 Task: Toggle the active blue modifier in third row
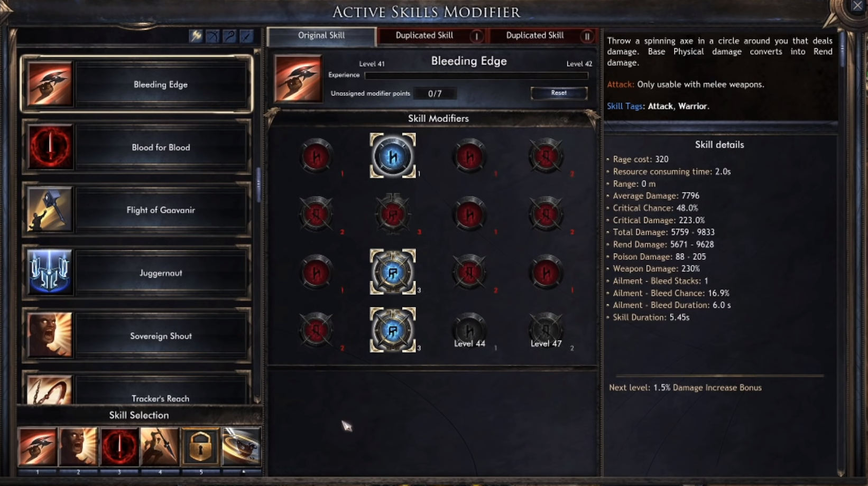click(x=392, y=272)
